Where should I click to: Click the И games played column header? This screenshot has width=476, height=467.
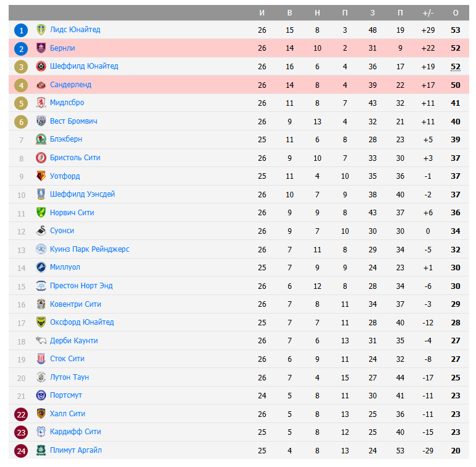262,13
